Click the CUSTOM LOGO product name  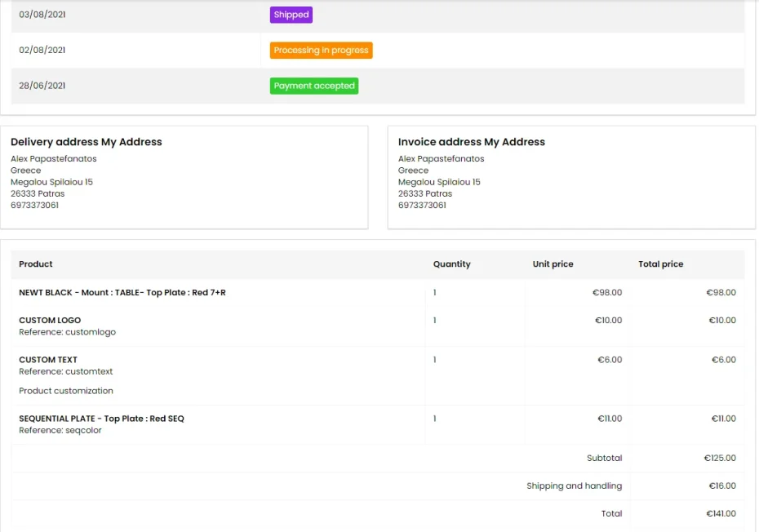pyautogui.click(x=50, y=320)
